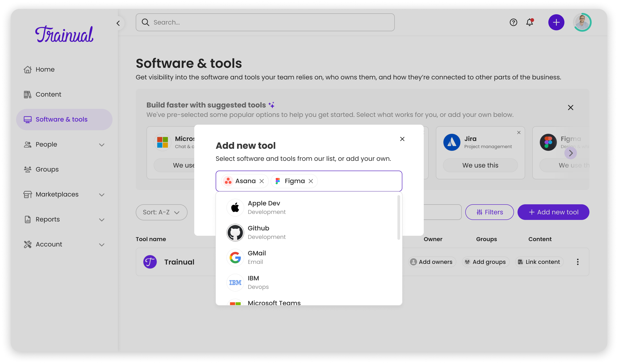
Task: Navigate to Groups in sidebar
Action: click(x=47, y=169)
